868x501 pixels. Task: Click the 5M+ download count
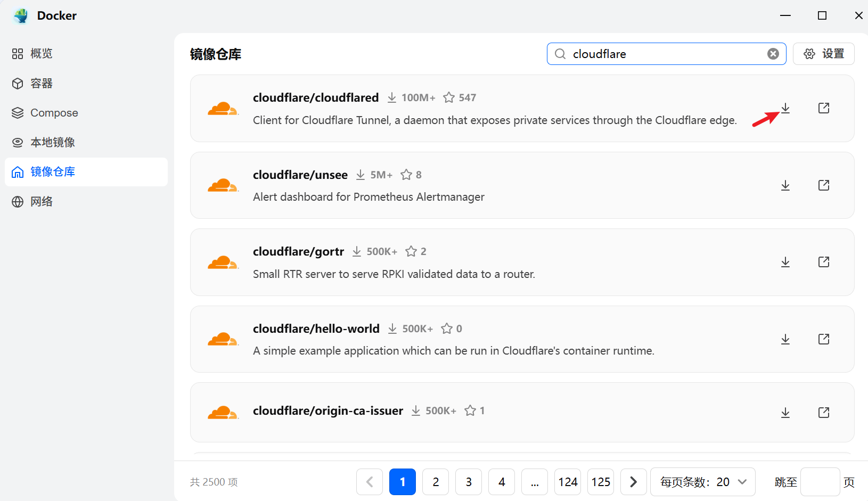[381, 175]
